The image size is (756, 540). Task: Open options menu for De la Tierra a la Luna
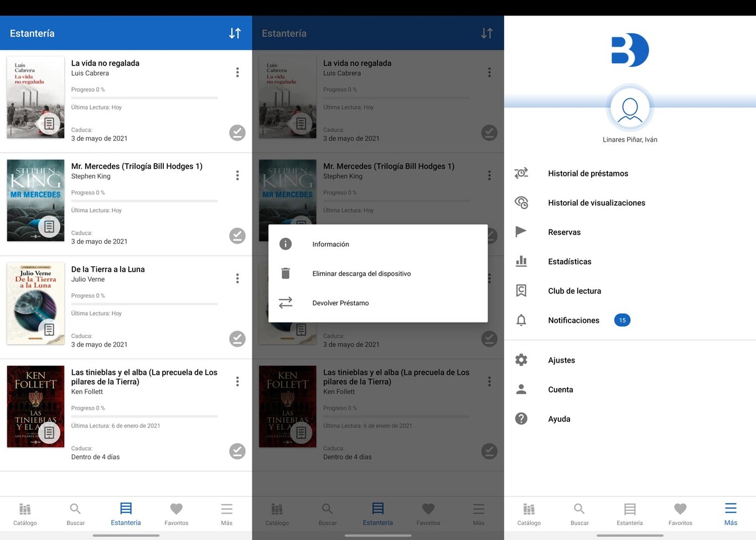[x=237, y=278]
